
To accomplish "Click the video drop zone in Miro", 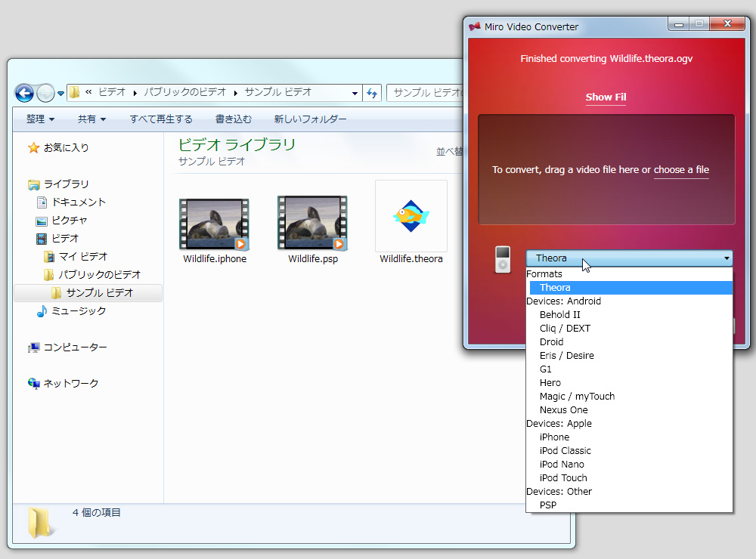I will [x=606, y=170].
